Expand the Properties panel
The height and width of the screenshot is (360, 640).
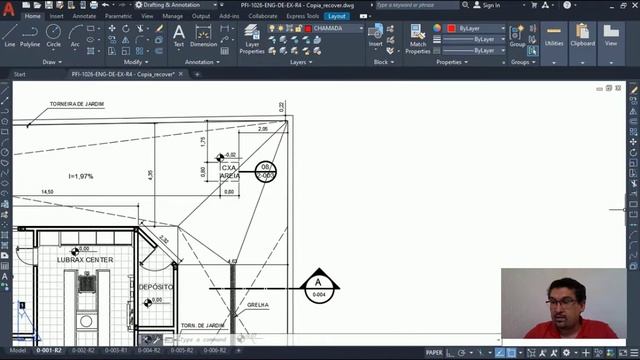coord(452,62)
